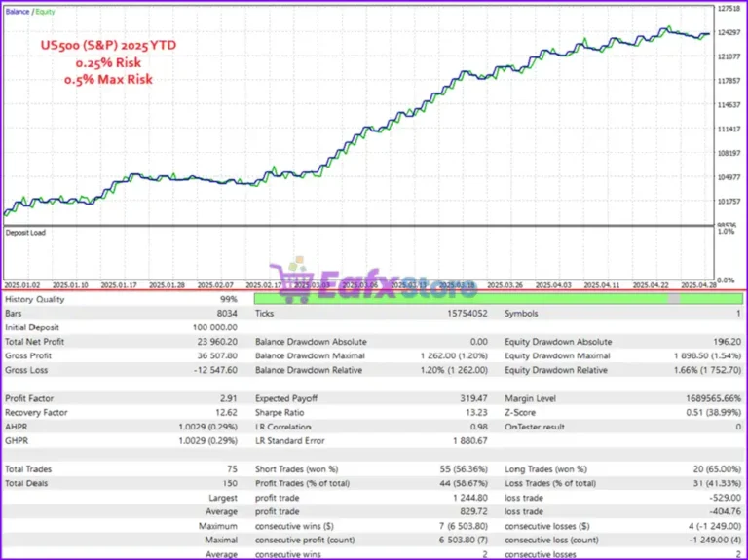Select the 2025.04.11 date axis label
Screen dimensions: 748x560
tap(602, 285)
